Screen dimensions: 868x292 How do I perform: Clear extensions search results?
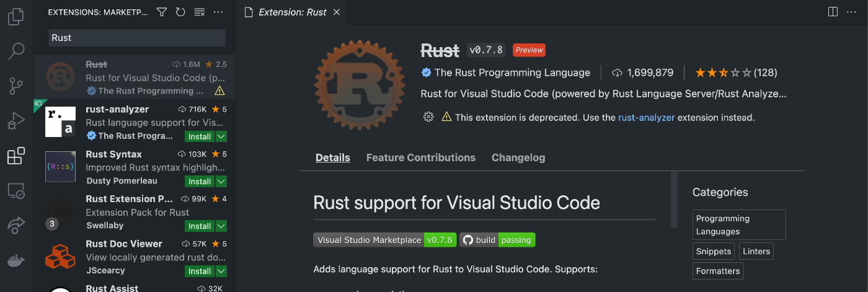pos(199,12)
